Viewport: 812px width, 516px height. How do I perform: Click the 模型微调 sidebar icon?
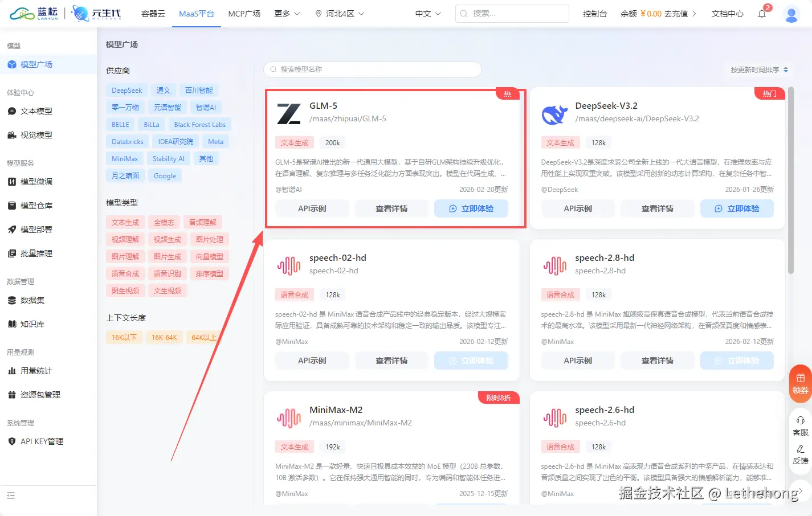pyautogui.click(x=12, y=182)
